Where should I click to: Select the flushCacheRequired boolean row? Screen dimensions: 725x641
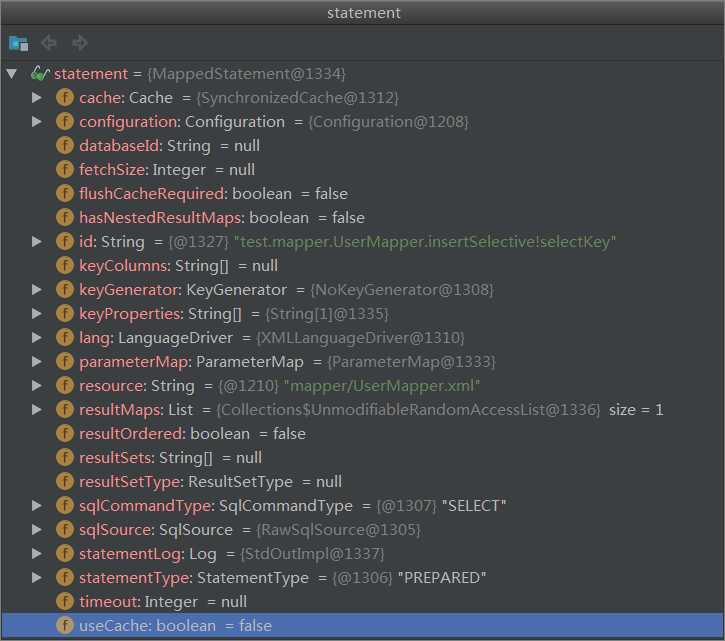point(213,194)
